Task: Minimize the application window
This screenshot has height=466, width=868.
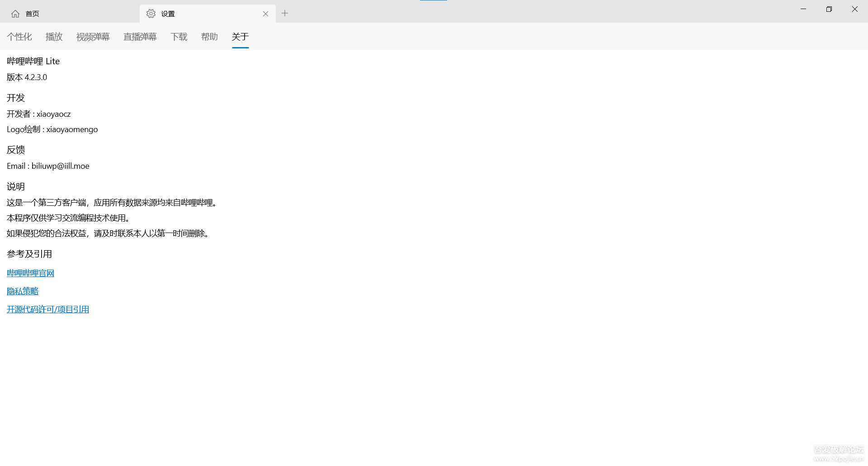Action: (x=803, y=9)
